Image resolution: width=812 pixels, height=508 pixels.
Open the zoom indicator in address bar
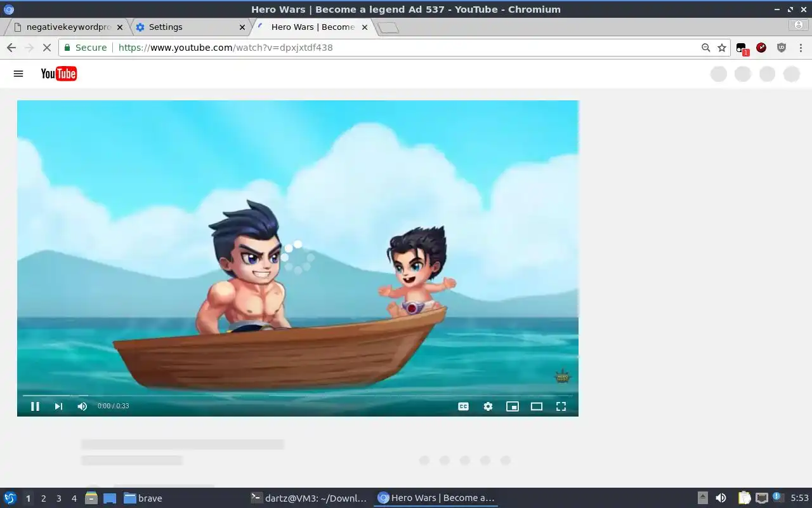[x=705, y=48]
